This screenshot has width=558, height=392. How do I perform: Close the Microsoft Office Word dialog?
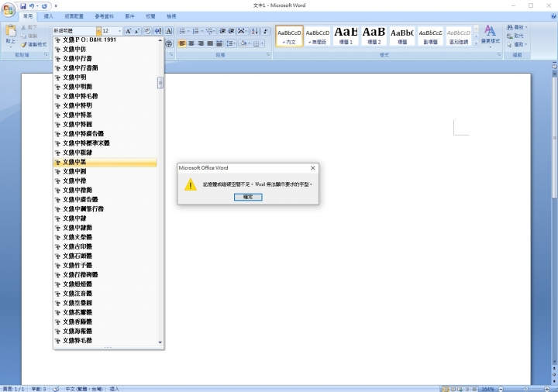(x=313, y=168)
